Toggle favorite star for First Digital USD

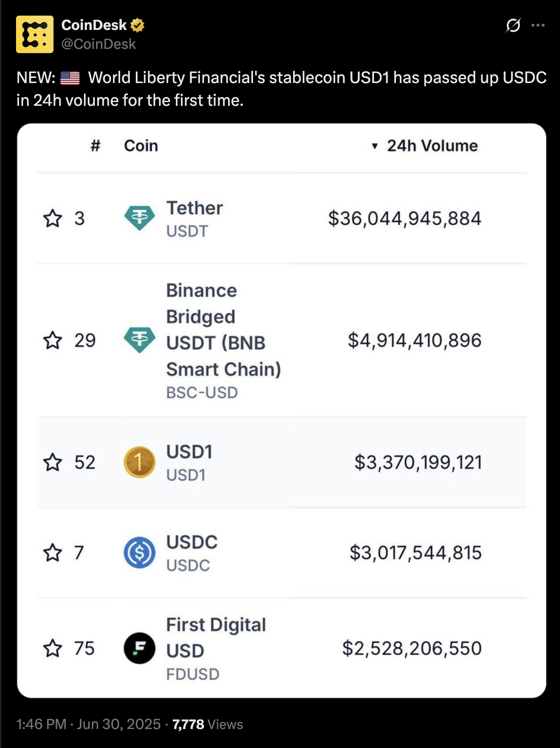pyautogui.click(x=53, y=648)
